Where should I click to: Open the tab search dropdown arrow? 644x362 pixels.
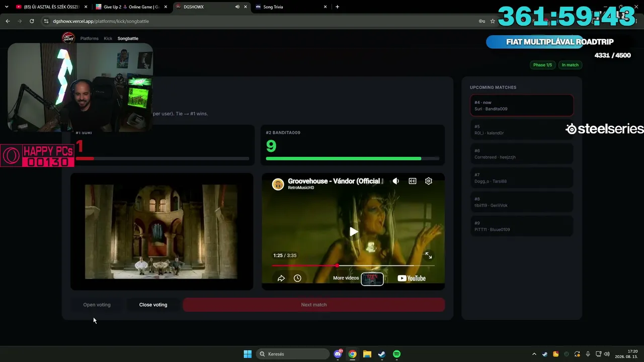[x=7, y=7]
